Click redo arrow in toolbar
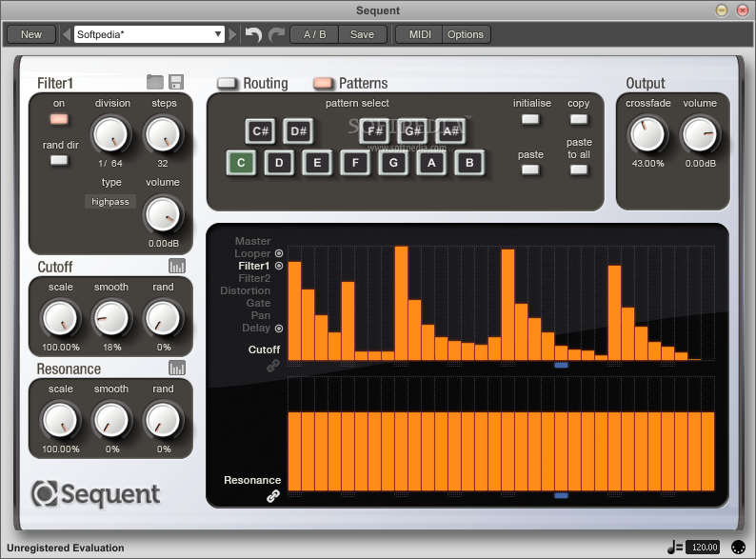 [276, 34]
